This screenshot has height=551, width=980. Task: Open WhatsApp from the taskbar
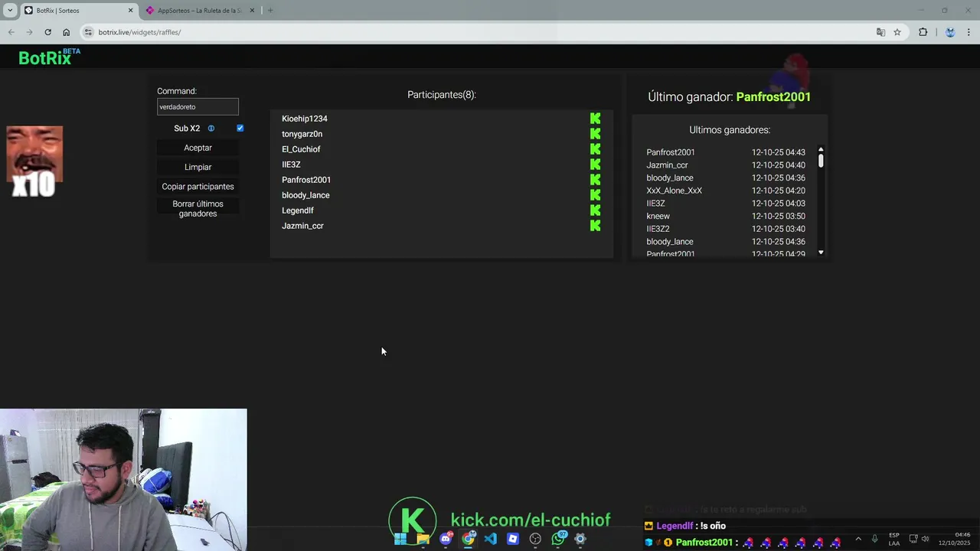558,539
